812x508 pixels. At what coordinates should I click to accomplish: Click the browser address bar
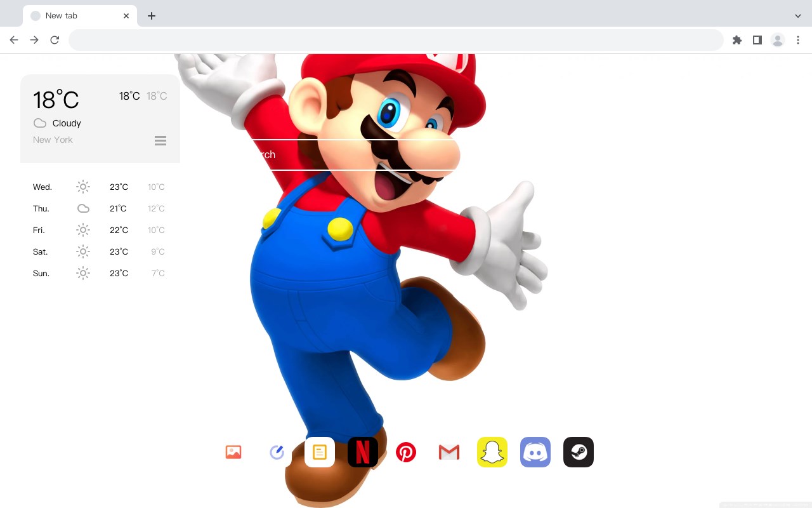point(396,40)
